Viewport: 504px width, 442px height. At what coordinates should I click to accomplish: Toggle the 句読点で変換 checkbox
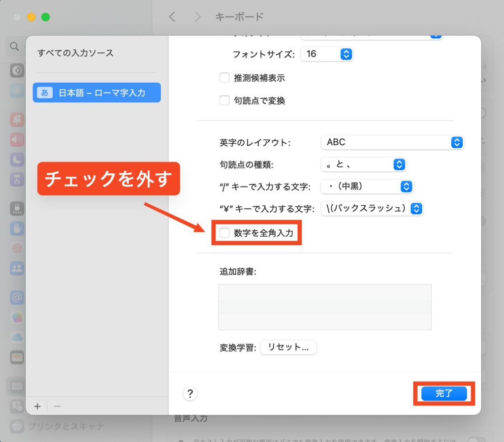(224, 100)
